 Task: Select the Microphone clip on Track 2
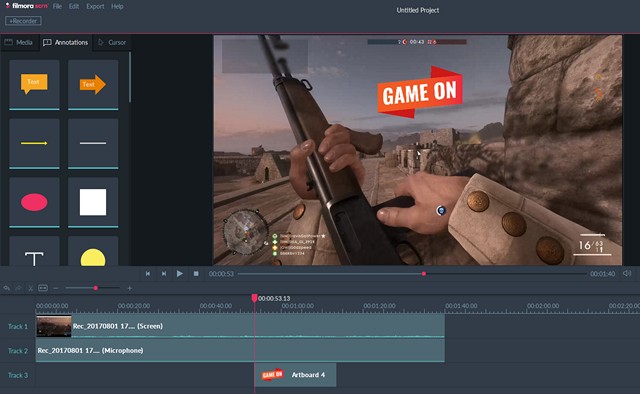[240, 350]
